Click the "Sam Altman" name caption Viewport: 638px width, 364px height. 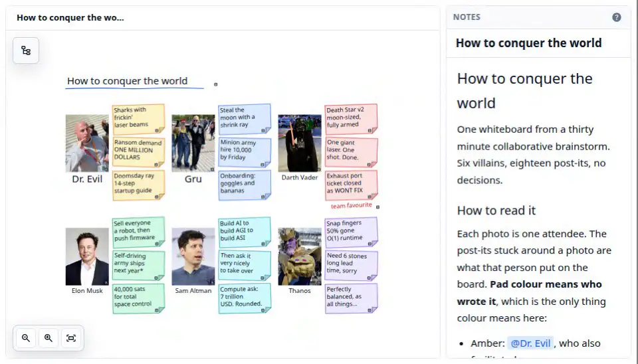tap(193, 291)
